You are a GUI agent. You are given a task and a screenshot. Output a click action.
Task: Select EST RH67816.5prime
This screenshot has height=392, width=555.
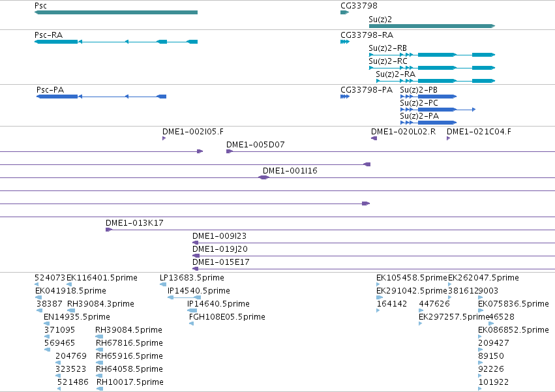[x=129, y=343]
